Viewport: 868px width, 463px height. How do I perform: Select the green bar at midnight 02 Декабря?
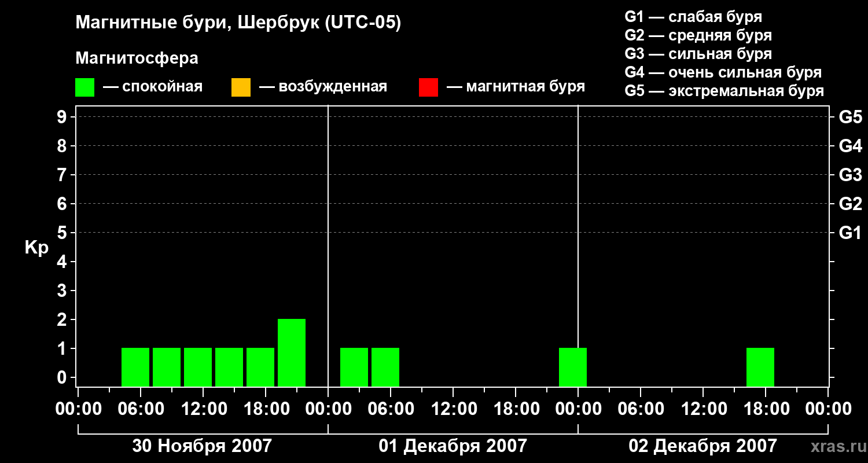click(x=573, y=367)
